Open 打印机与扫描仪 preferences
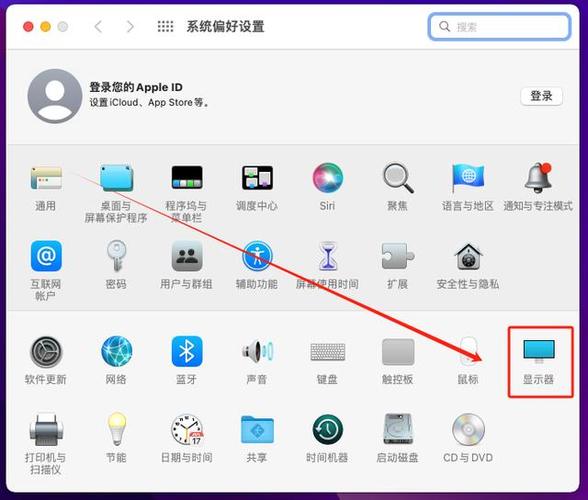588x500 pixels. click(x=46, y=429)
